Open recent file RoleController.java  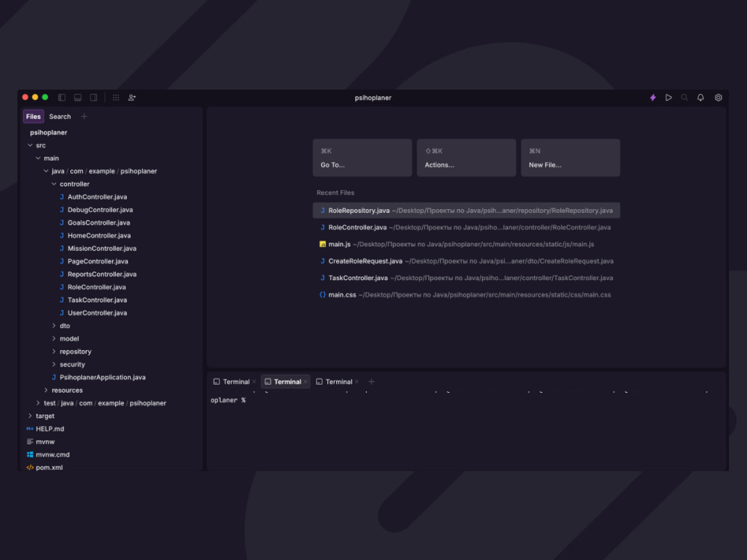pos(466,227)
